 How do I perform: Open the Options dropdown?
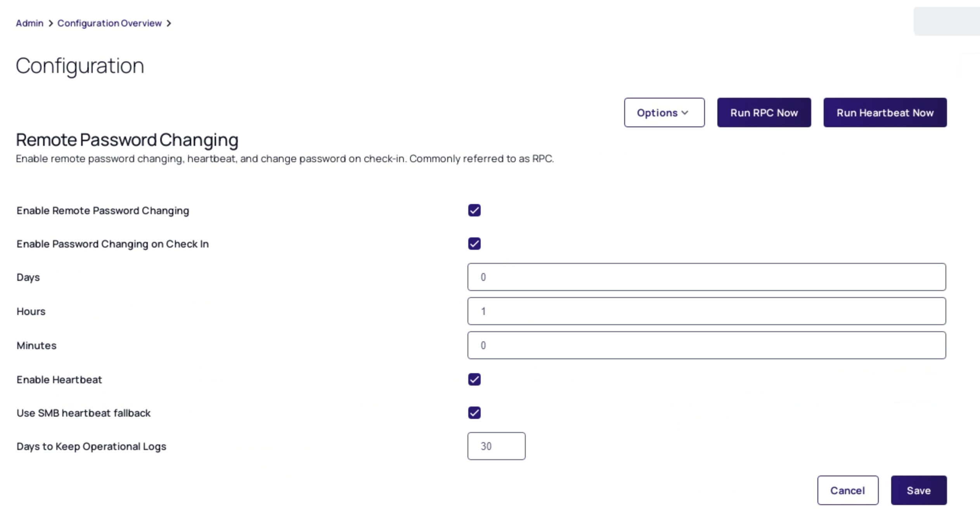pos(664,112)
